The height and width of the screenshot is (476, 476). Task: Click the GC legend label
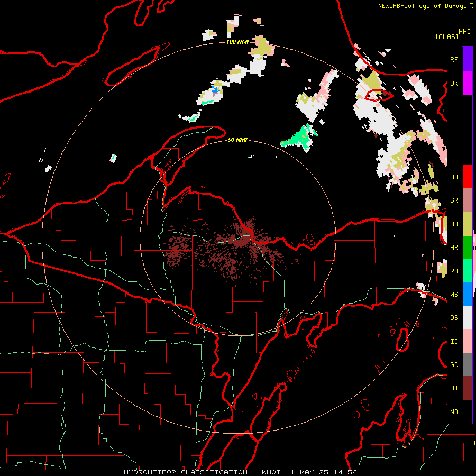pyautogui.click(x=454, y=364)
